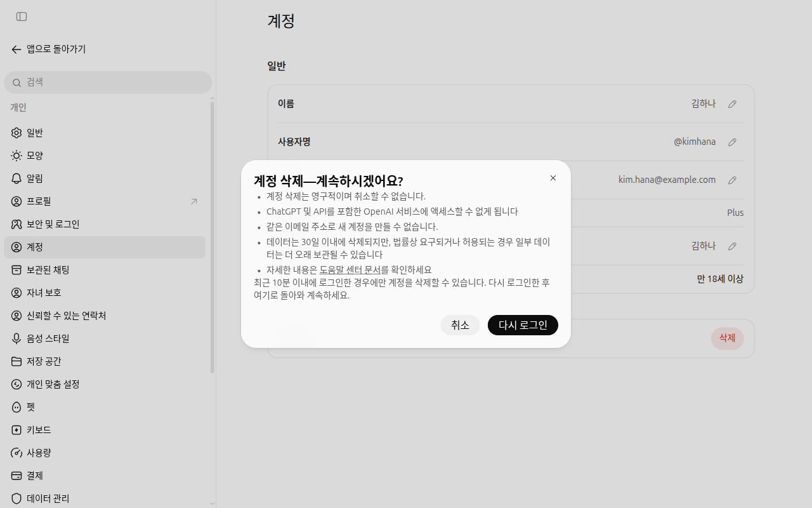Viewport: 812px width, 508px height.
Task: Click the 다시 로그인 button
Action: [523, 325]
